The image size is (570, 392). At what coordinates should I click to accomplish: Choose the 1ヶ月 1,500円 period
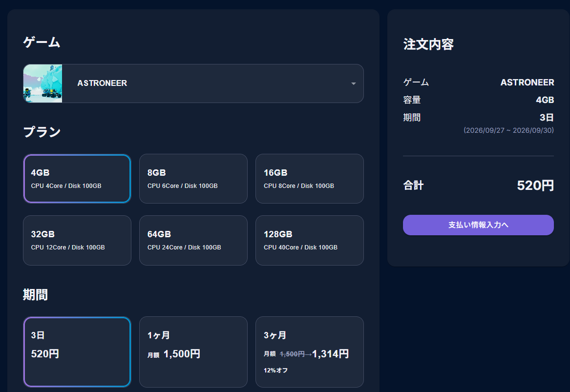[x=193, y=352]
